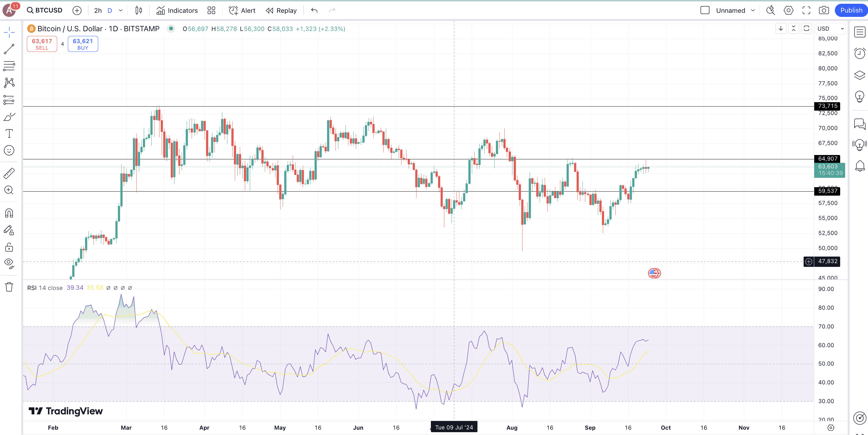Select the Fibonacci retracement tool
This screenshot has width=868, height=435.
point(9,66)
